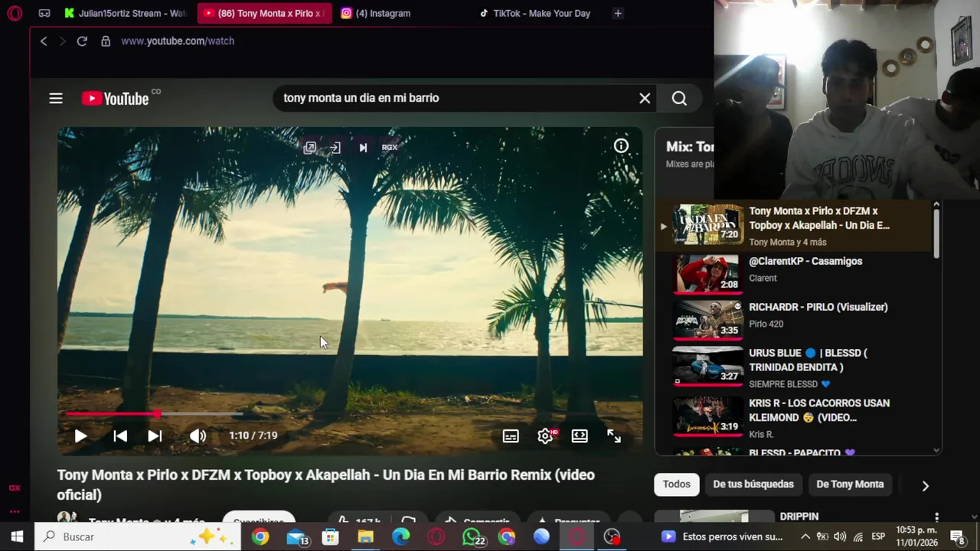Pop the video out into a window
The image size is (980, 551).
[309, 148]
